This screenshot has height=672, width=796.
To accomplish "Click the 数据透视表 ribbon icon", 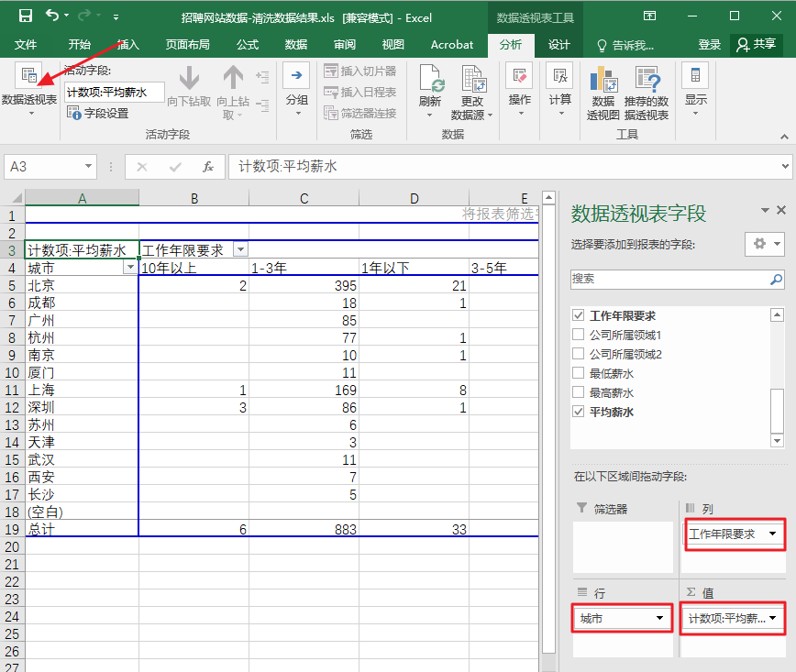I will (29, 75).
